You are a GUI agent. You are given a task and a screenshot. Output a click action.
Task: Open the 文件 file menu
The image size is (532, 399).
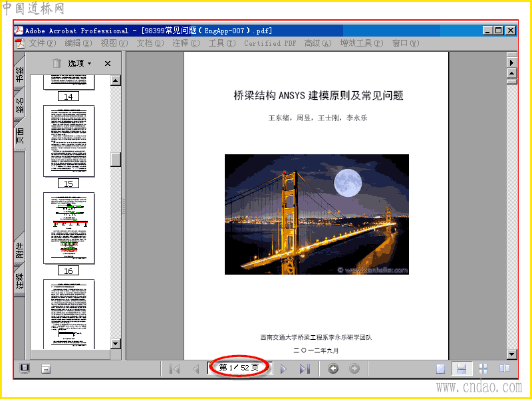[x=42, y=43]
